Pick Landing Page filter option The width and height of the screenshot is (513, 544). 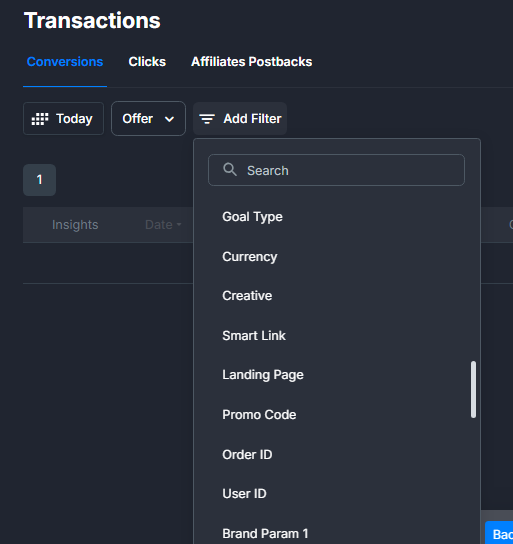click(263, 375)
